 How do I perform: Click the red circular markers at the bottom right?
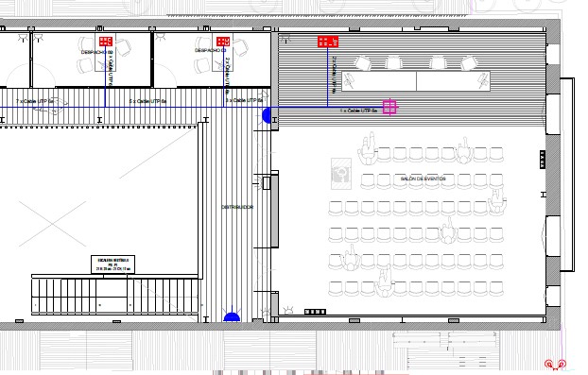(555, 364)
